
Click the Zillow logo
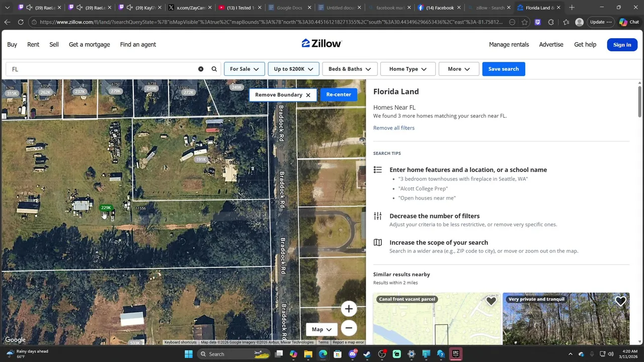(321, 44)
